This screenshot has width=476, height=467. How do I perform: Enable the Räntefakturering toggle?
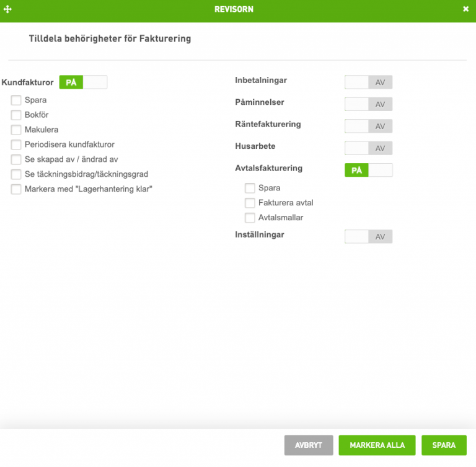[x=368, y=126]
